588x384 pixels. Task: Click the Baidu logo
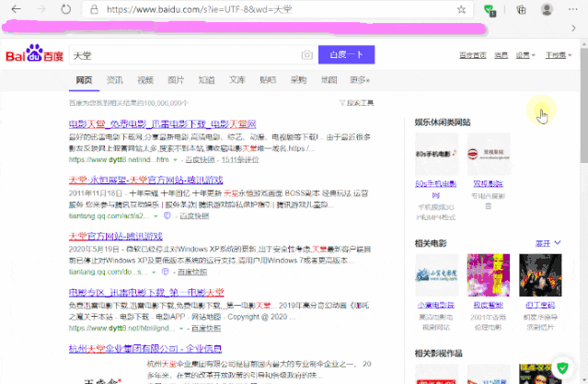pos(34,55)
